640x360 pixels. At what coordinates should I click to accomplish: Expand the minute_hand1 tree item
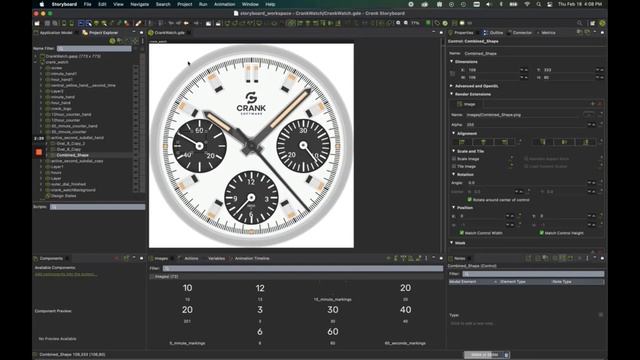pos(41,74)
